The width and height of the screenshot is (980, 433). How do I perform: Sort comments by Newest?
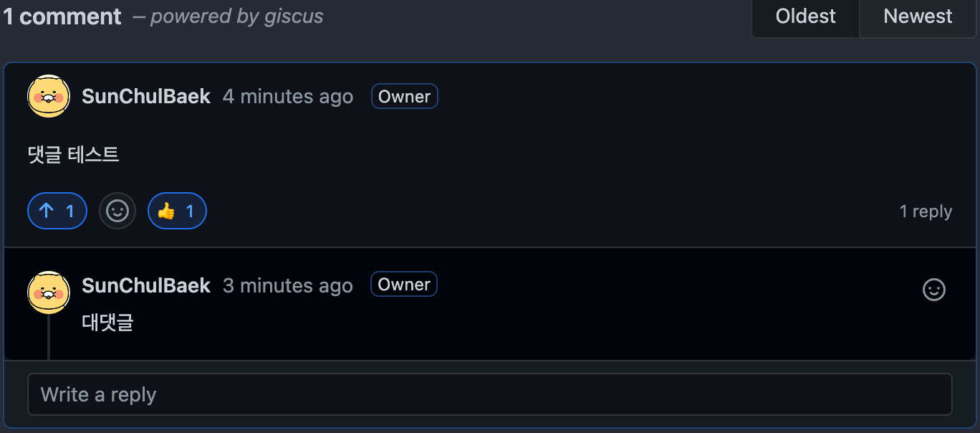click(x=918, y=16)
